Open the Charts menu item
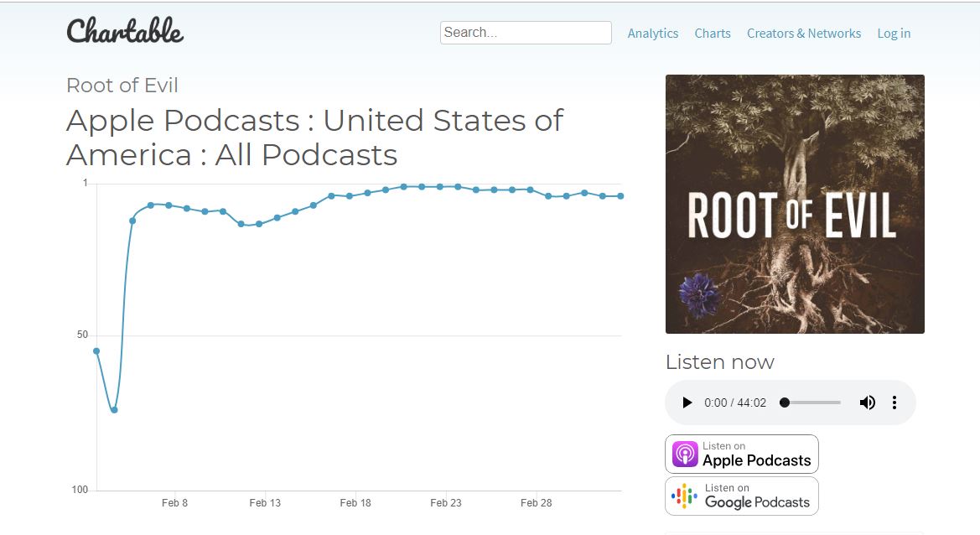980x535 pixels. tap(713, 34)
